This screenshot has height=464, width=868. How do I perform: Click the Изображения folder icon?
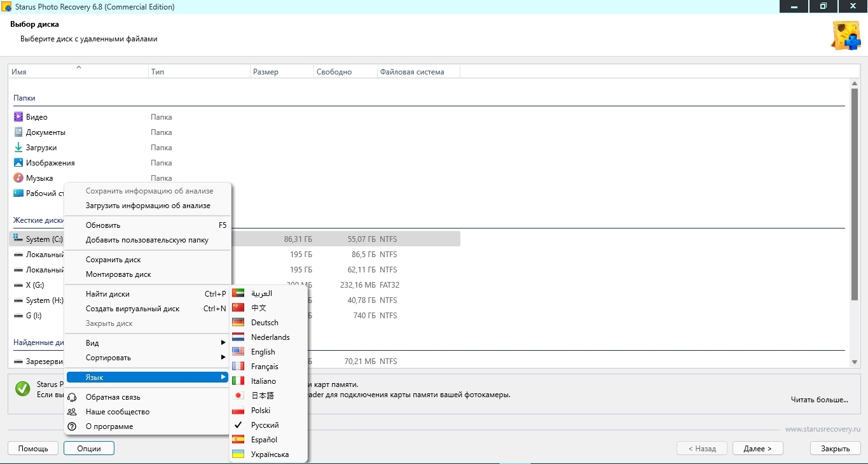pos(18,163)
